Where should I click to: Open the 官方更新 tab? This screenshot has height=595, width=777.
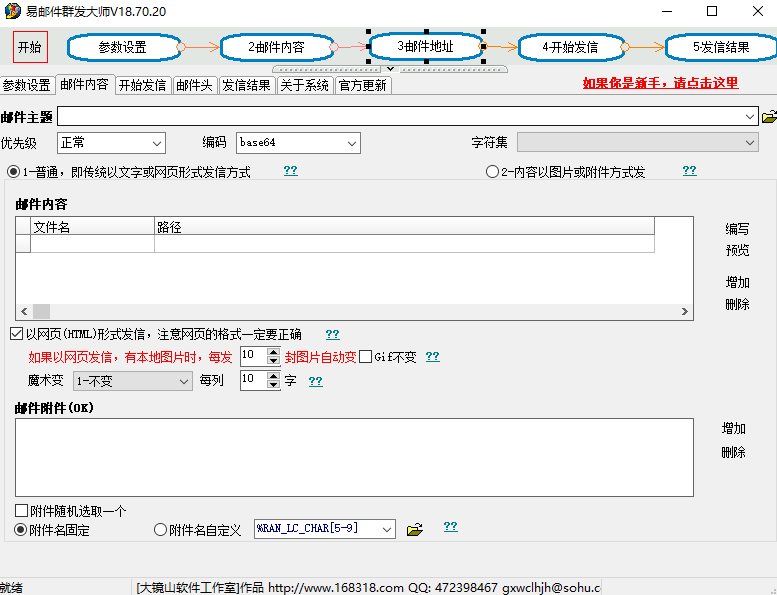[x=363, y=85]
